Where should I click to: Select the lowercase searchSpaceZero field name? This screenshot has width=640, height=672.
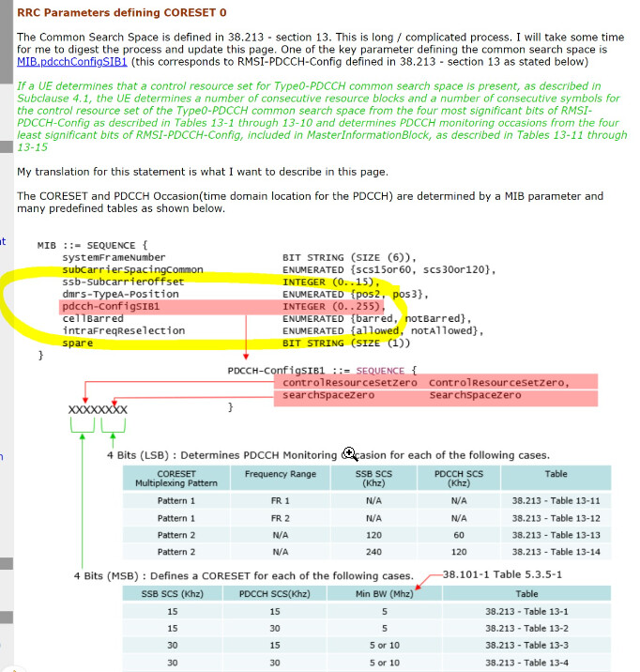pyautogui.click(x=328, y=395)
